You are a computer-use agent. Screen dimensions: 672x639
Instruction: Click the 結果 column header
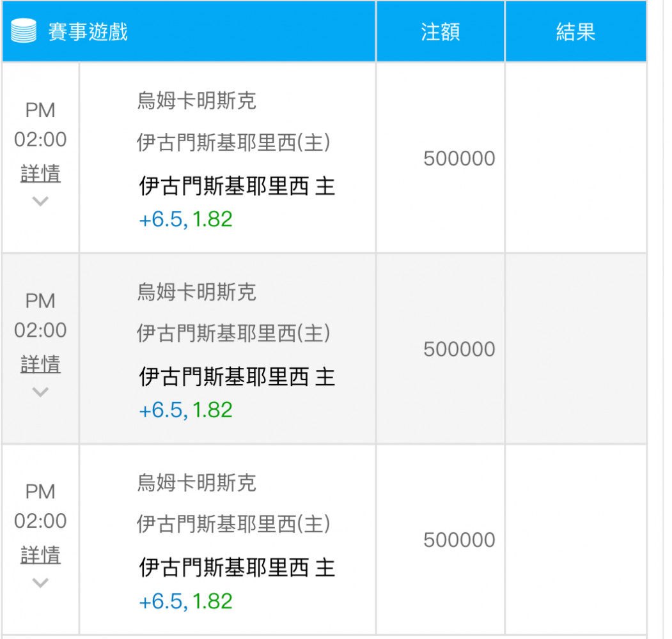pyautogui.click(x=575, y=32)
